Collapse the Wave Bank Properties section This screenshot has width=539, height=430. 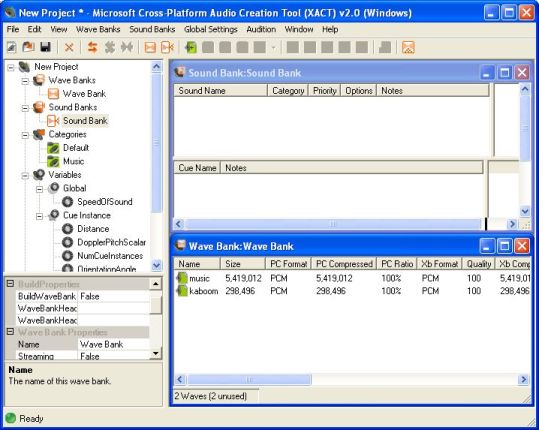pos(10,332)
